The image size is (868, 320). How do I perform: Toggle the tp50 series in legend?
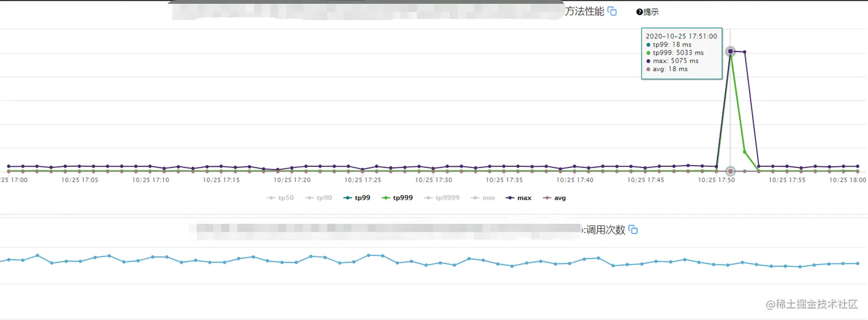click(x=280, y=198)
